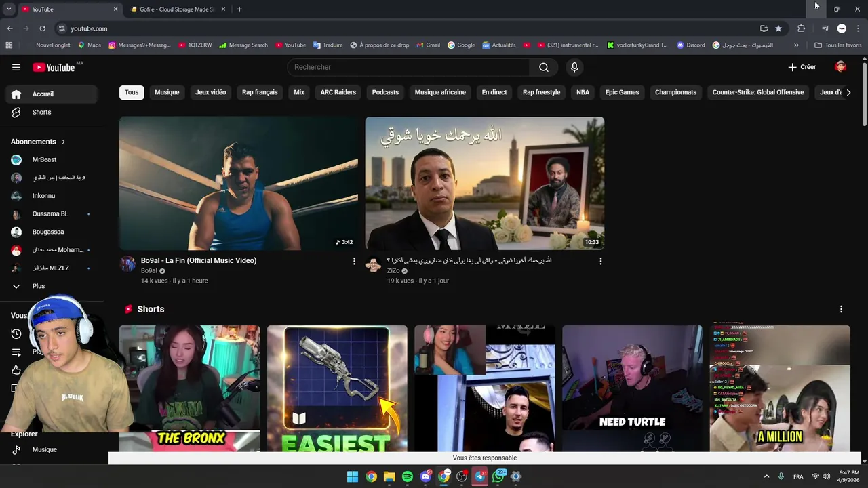
Task: Open the EASIEST short thumbnail
Action: 337,388
